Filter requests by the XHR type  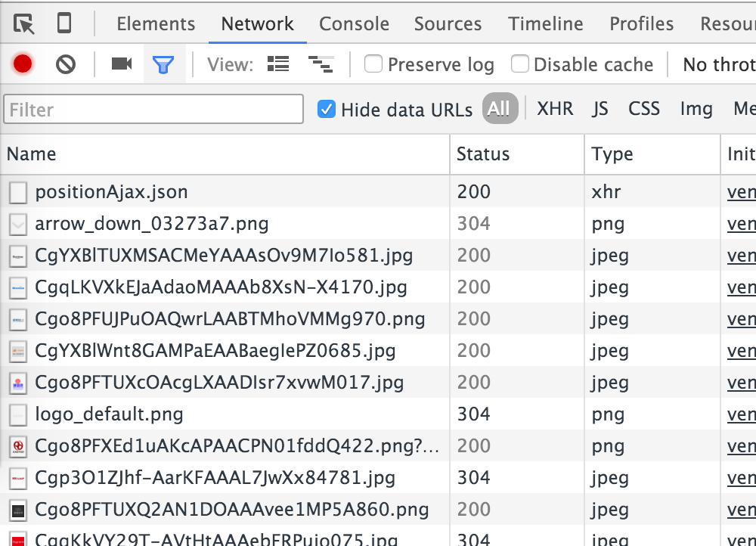tap(555, 109)
